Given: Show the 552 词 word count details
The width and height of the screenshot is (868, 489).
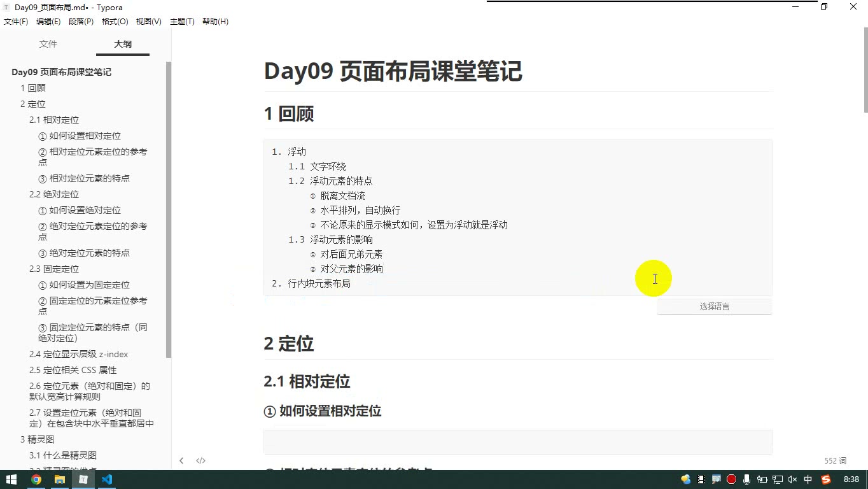Looking at the screenshot, I should point(835,460).
